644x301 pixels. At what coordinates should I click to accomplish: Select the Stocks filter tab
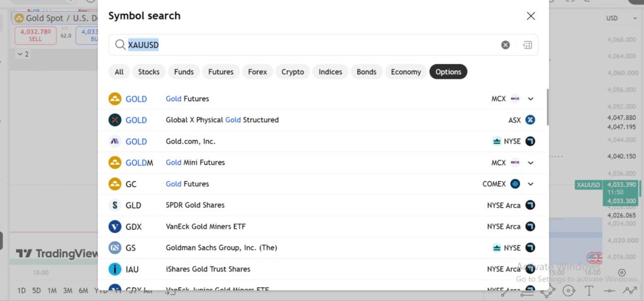tap(148, 72)
